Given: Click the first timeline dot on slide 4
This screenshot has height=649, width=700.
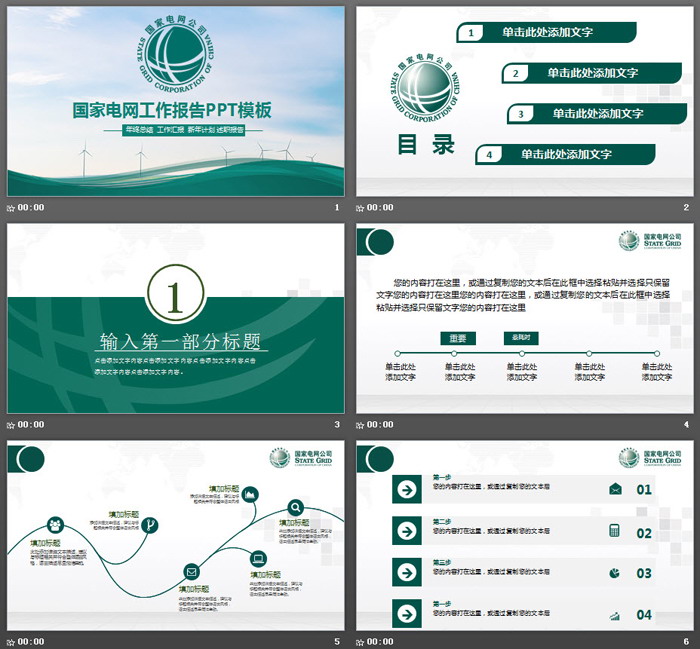Looking at the screenshot, I should [x=398, y=354].
